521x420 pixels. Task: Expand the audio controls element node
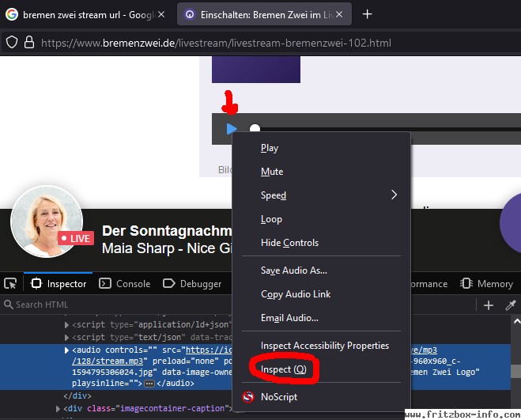(x=66, y=350)
